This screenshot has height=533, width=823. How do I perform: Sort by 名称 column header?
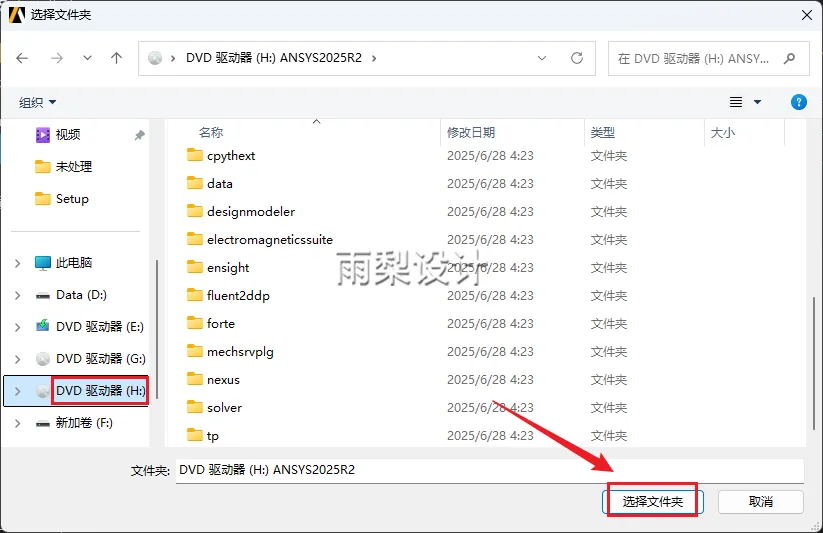tap(211, 133)
